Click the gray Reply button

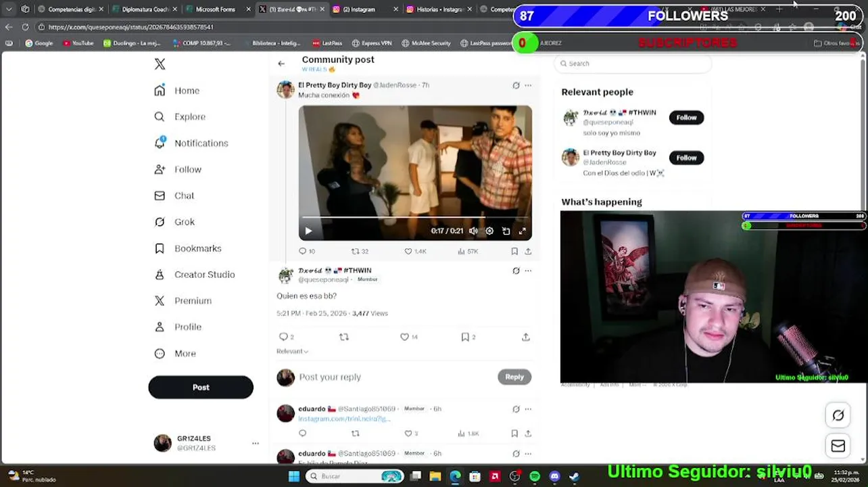(514, 377)
